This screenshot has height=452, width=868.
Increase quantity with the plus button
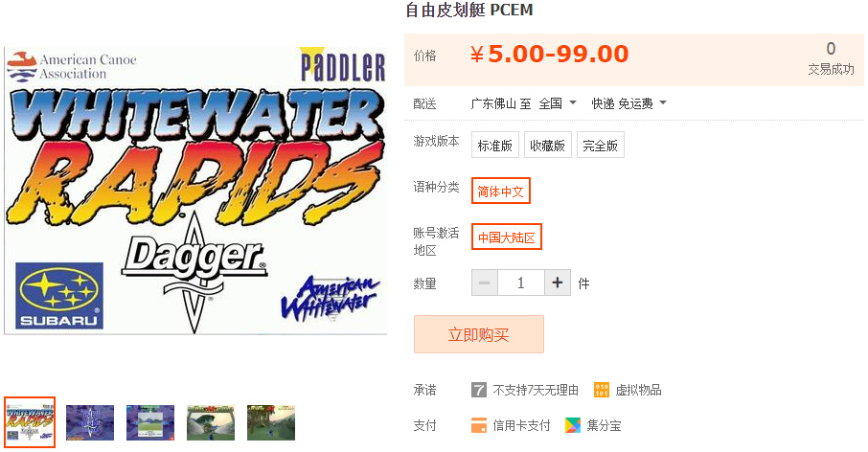tap(558, 282)
